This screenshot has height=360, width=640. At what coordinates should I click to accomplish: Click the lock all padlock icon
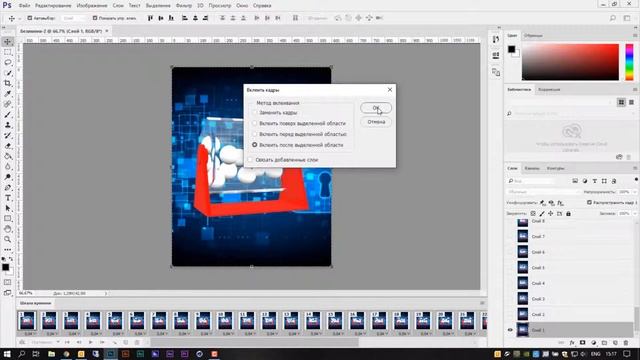[x=568, y=213]
